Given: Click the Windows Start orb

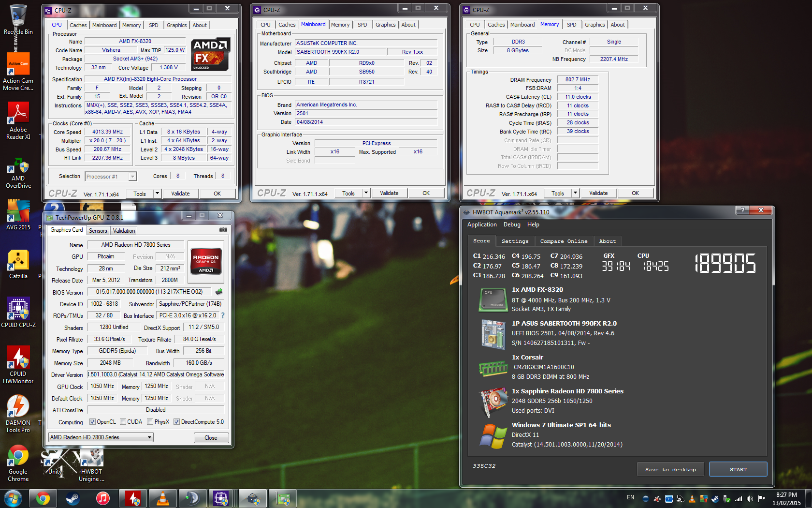Looking at the screenshot, I should click(x=13, y=498).
